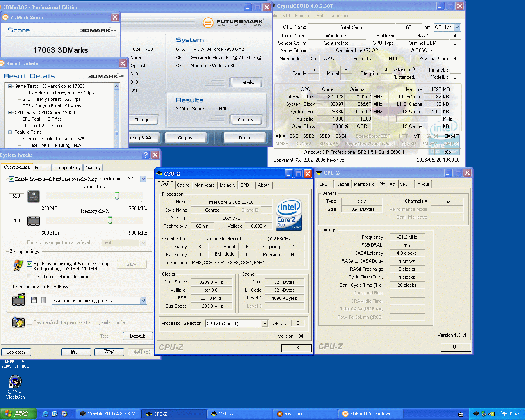Collapse the Game Tests tree node
525x420 pixels.
click(x=10, y=87)
